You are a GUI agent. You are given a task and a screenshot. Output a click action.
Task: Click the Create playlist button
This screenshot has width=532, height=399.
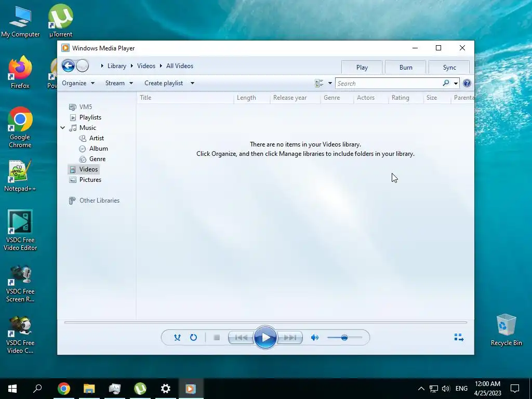pyautogui.click(x=164, y=83)
